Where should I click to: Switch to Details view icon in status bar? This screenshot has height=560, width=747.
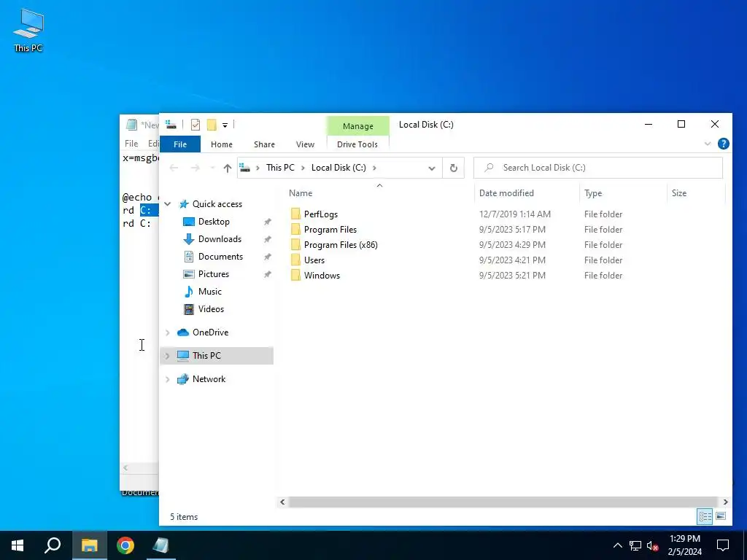tap(705, 516)
